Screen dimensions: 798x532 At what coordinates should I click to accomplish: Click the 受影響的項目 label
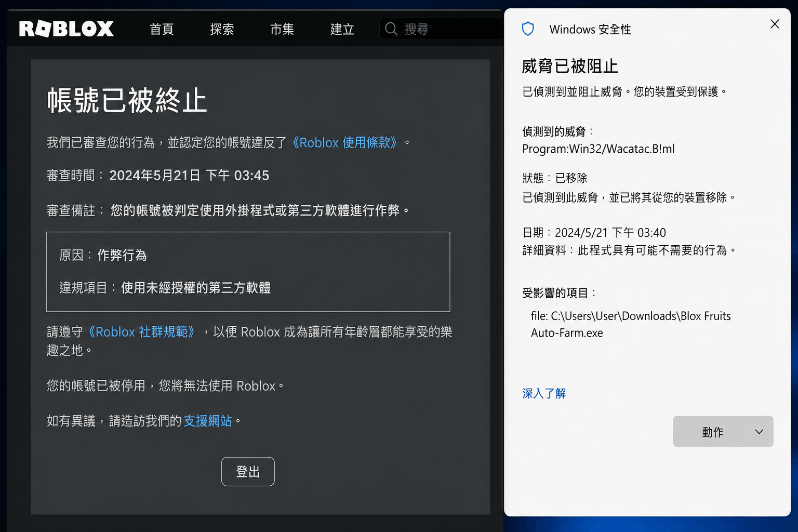[559, 293]
